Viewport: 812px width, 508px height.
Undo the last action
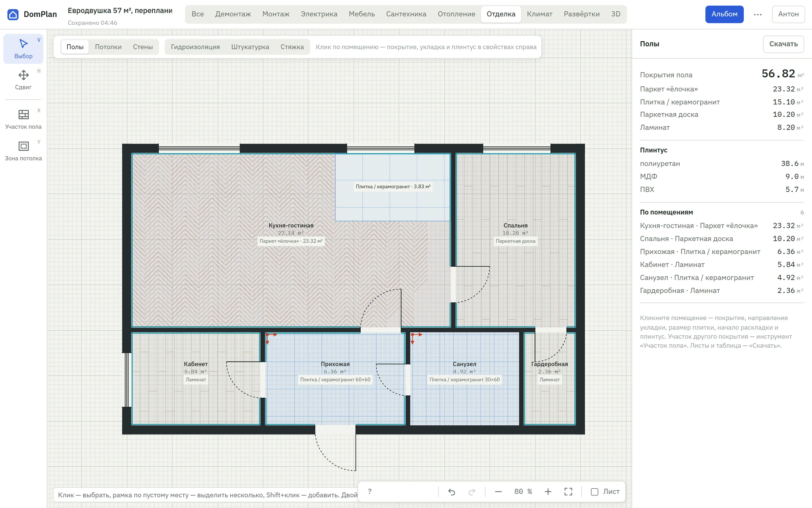[452, 491]
